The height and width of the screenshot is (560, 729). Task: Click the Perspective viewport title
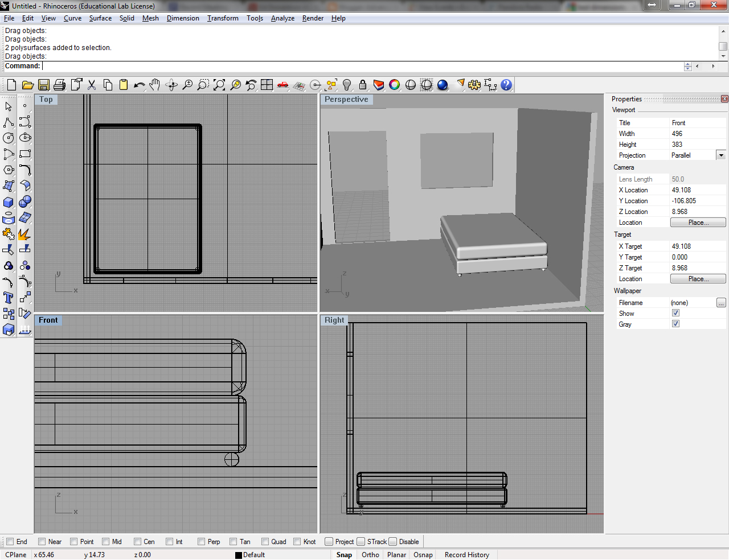346,99
